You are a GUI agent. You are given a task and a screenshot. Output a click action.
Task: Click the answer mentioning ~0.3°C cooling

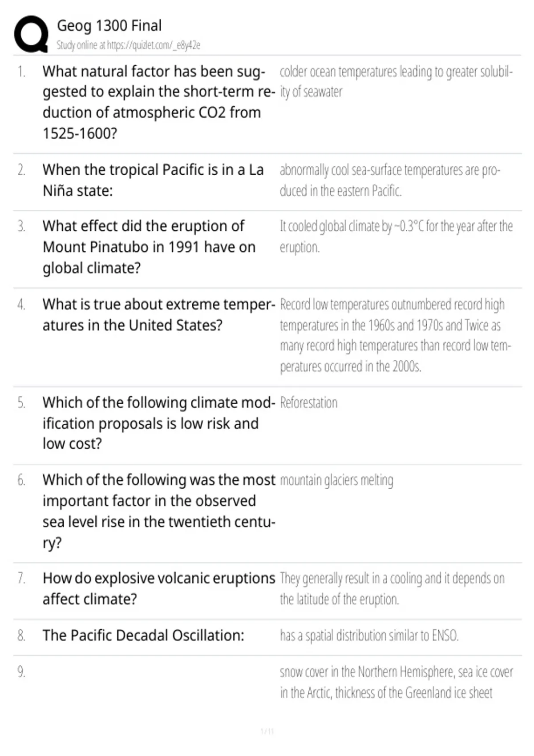click(x=396, y=237)
